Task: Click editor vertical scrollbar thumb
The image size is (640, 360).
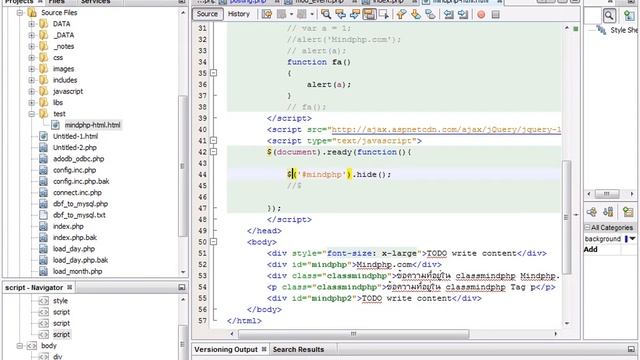Action: 566,217
